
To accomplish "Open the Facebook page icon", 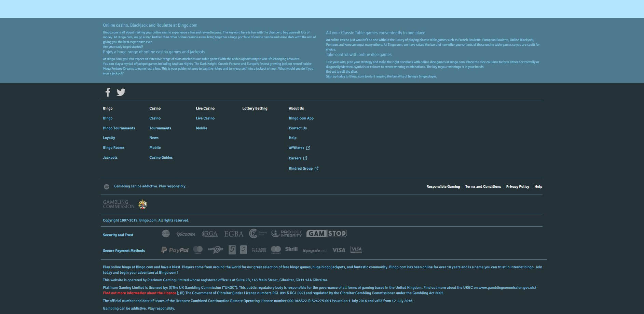I will tap(108, 92).
